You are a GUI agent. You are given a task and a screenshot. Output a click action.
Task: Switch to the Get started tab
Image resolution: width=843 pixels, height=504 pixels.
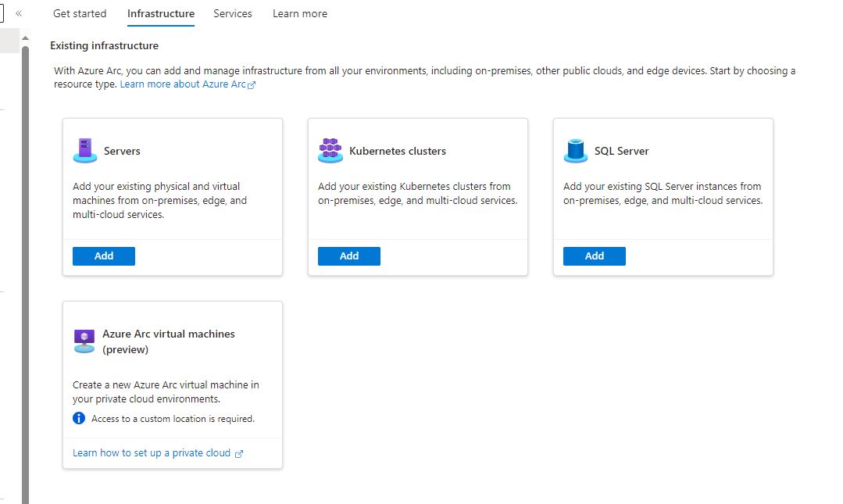[x=79, y=13]
